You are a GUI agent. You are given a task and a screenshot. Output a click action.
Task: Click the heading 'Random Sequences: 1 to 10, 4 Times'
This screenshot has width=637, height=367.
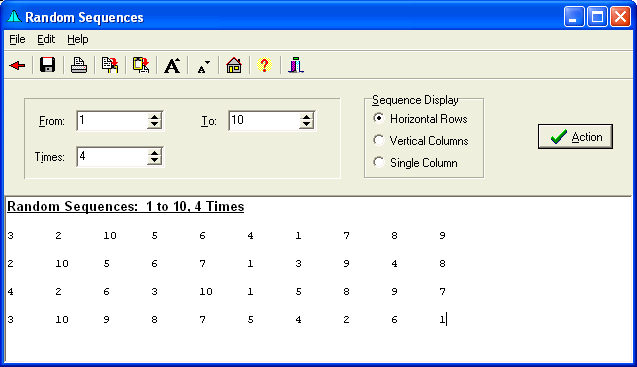click(x=126, y=206)
